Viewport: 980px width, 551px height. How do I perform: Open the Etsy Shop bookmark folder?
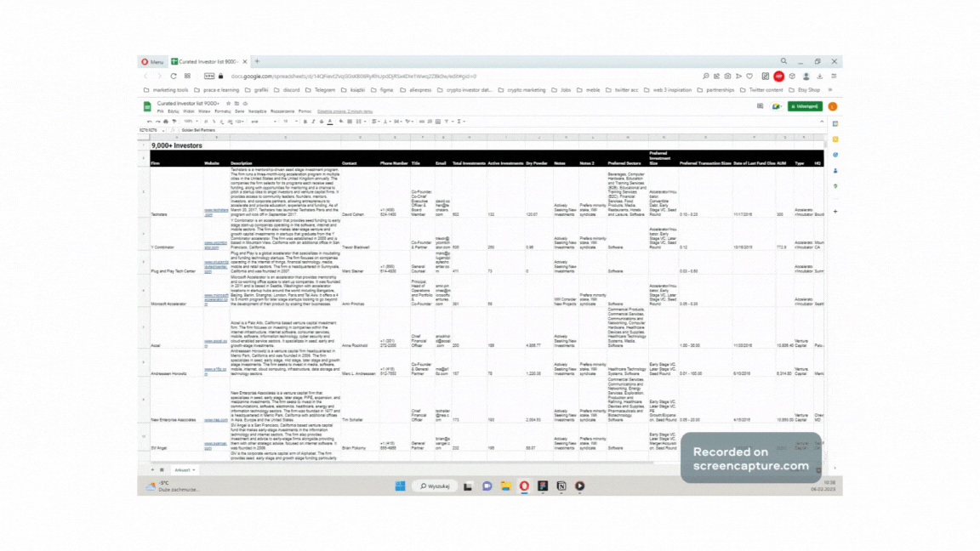click(805, 90)
